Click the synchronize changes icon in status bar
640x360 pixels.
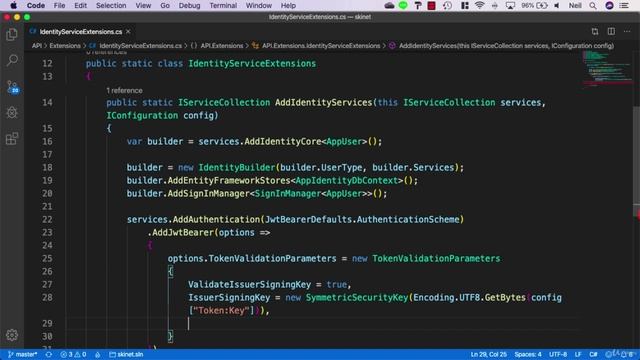(x=49, y=354)
